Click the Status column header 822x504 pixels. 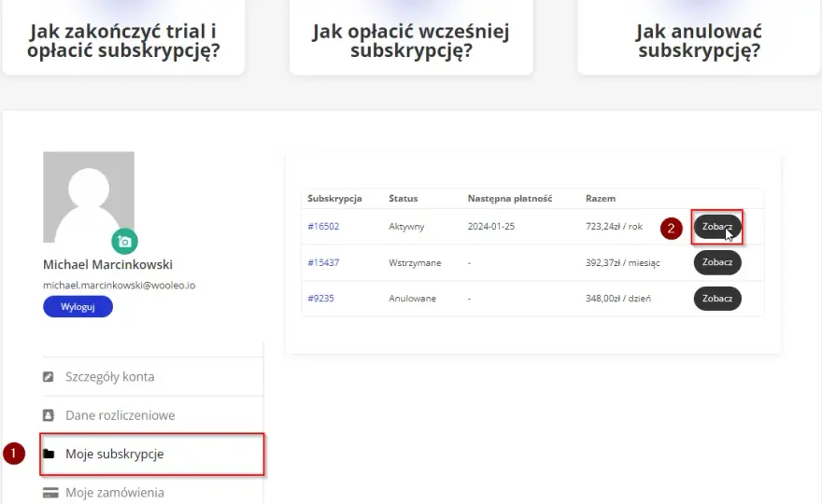tap(404, 199)
